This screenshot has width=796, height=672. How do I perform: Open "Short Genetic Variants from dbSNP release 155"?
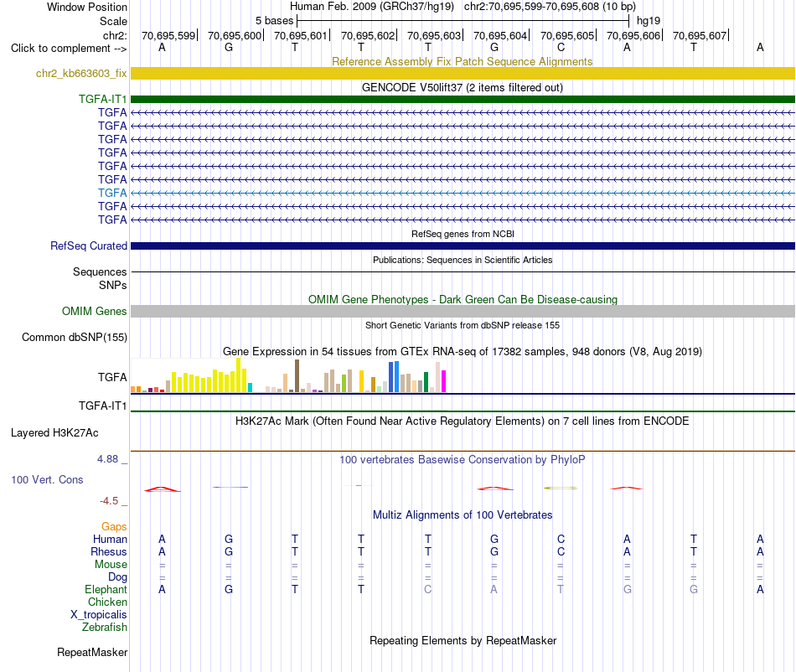tap(463, 325)
